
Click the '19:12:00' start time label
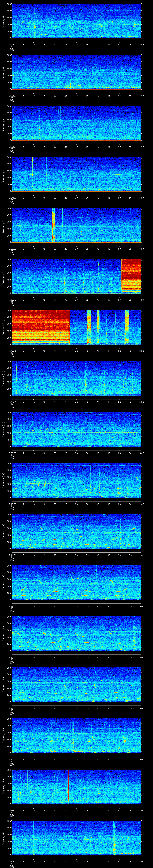click(12, 606)
